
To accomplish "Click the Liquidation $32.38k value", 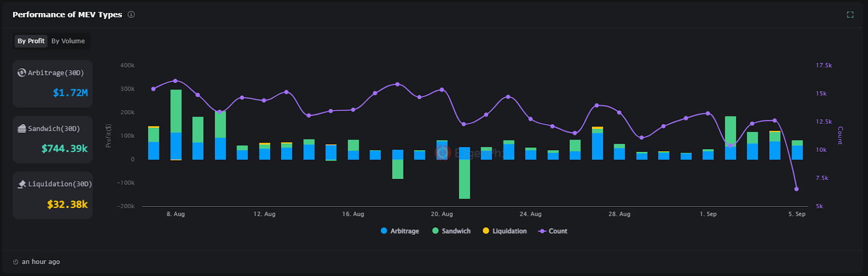I will click(67, 204).
